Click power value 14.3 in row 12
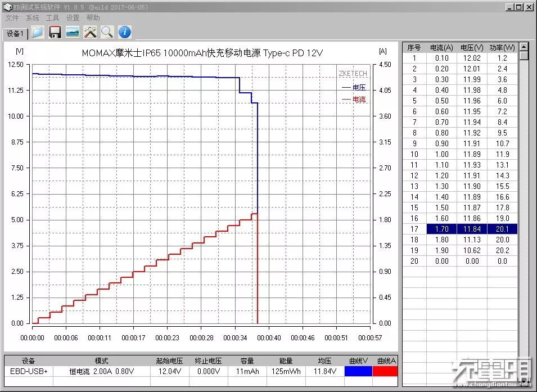 (502, 175)
